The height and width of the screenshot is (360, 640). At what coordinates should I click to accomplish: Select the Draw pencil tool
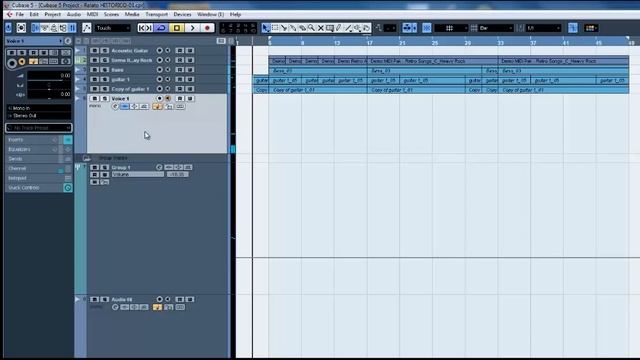point(339,28)
